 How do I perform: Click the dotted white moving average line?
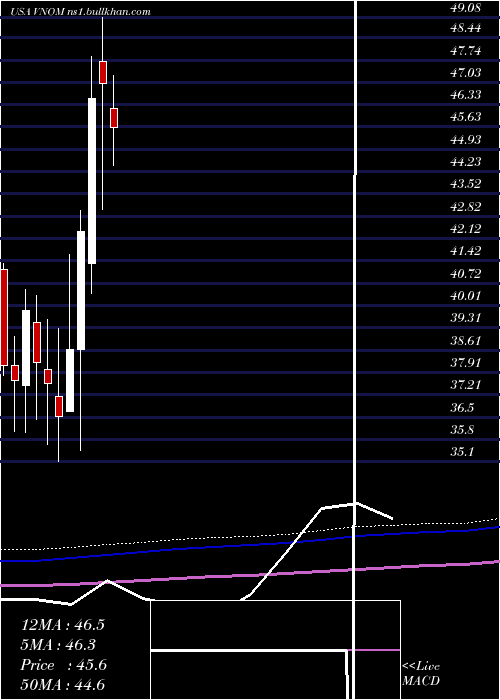click(250, 536)
